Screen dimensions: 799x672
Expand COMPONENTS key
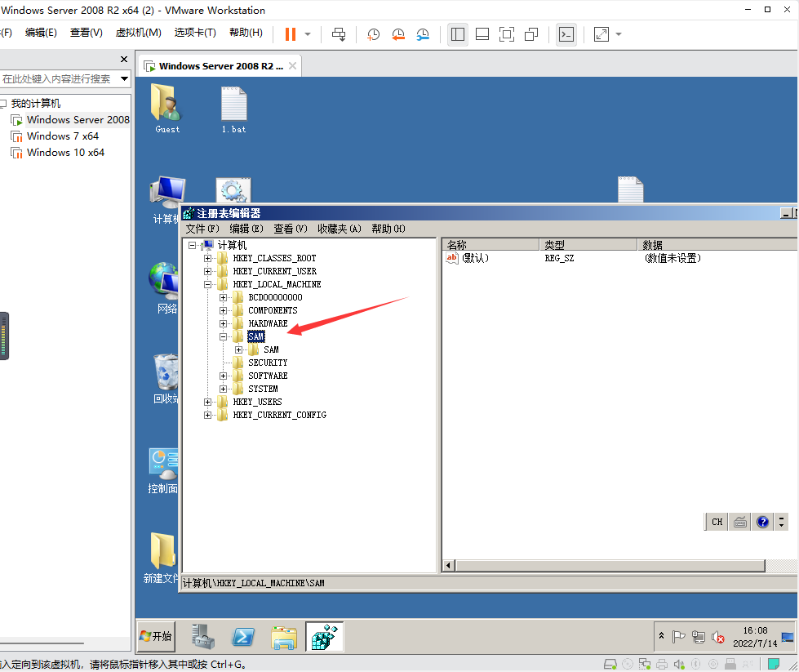coord(223,310)
